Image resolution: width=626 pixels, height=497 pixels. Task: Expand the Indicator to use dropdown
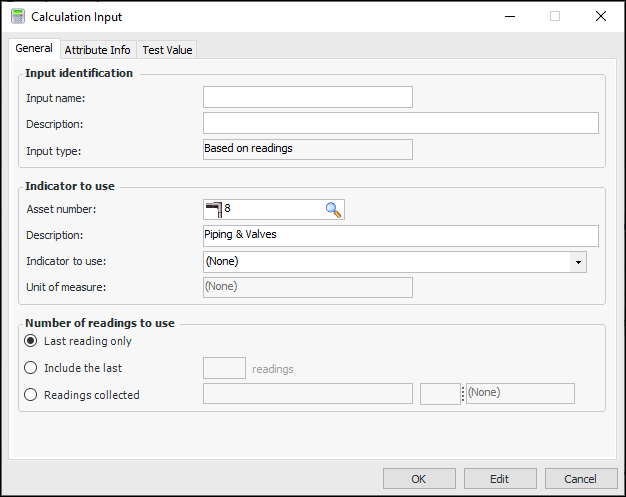[x=578, y=262]
